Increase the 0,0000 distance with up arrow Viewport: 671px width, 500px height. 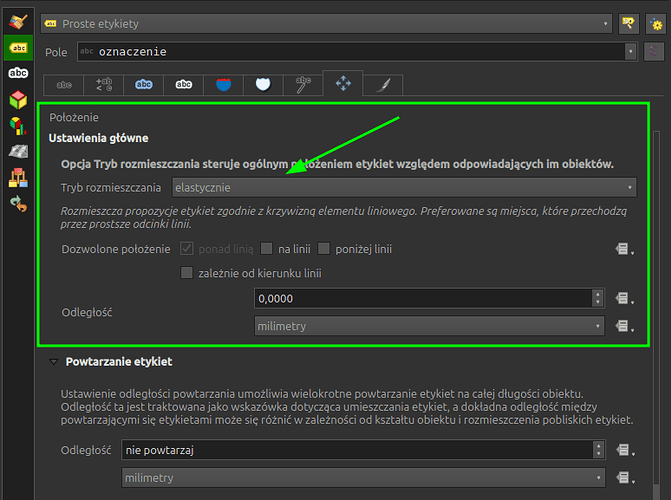598,294
